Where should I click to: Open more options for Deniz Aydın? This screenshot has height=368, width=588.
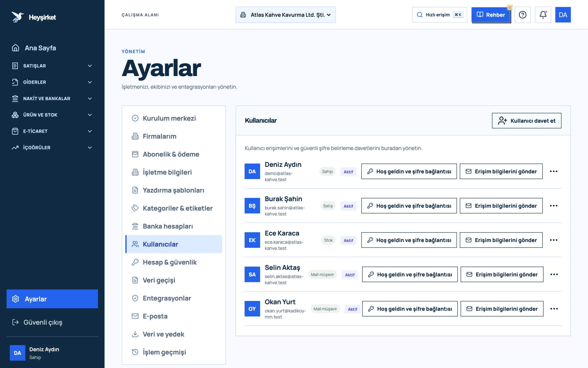coord(553,171)
